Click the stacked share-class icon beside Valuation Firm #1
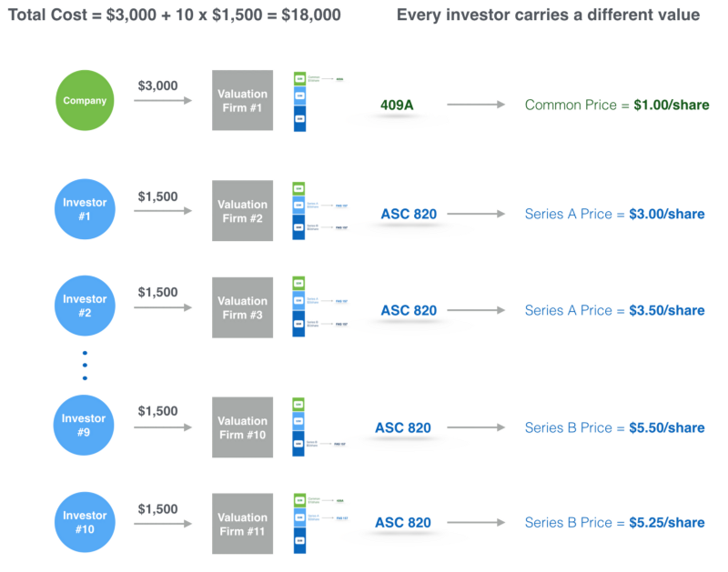The width and height of the screenshot is (728, 572). pyautogui.click(x=299, y=100)
